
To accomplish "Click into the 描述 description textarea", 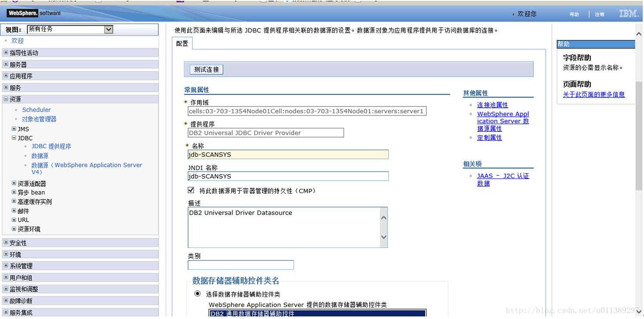I will click(x=284, y=228).
